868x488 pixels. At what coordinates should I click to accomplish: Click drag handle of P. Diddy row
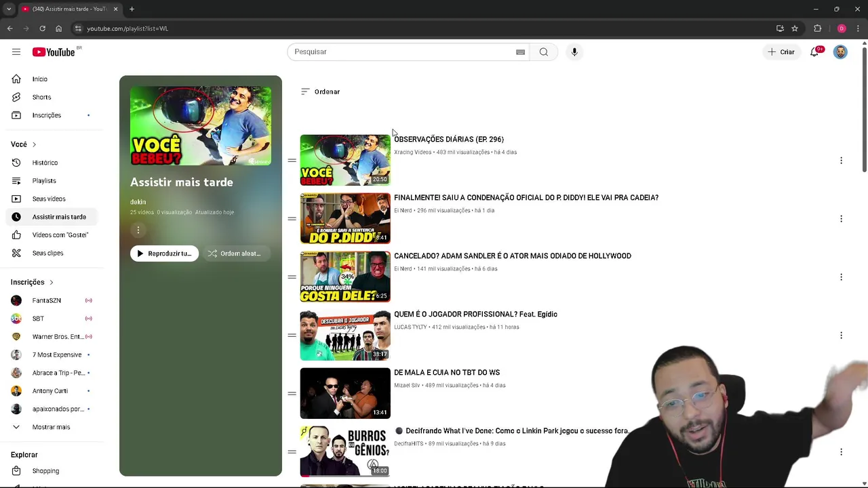pyautogui.click(x=292, y=219)
